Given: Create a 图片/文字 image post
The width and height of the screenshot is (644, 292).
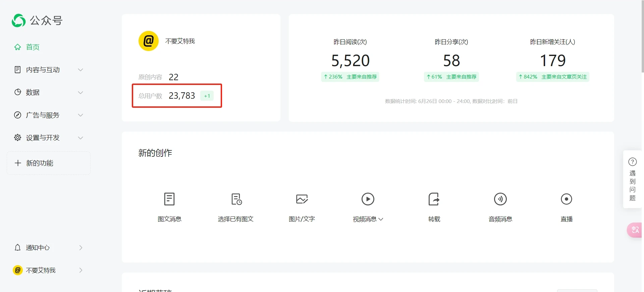Looking at the screenshot, I should 302,199.
